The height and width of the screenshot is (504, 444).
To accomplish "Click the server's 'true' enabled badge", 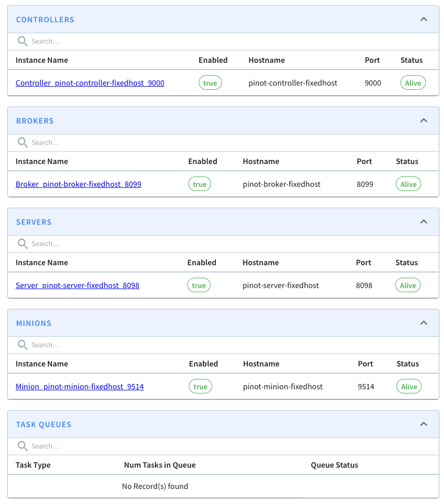I will 199,285.
